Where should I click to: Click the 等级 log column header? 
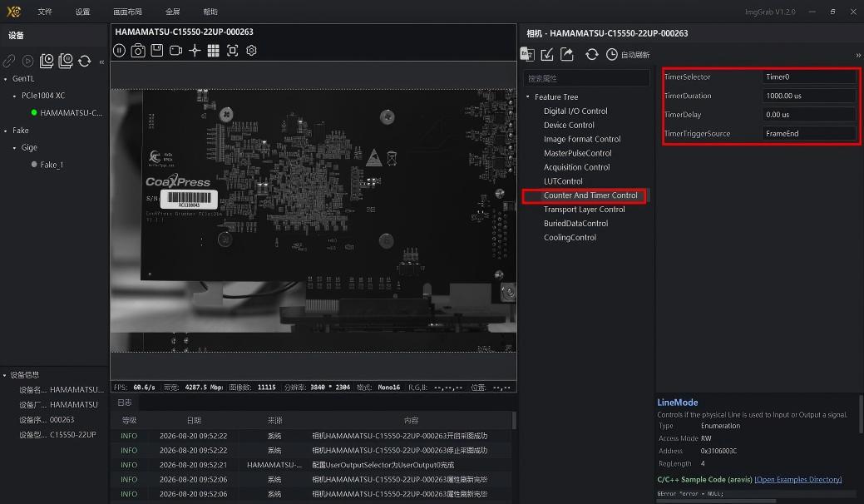[x=130, y=420]
